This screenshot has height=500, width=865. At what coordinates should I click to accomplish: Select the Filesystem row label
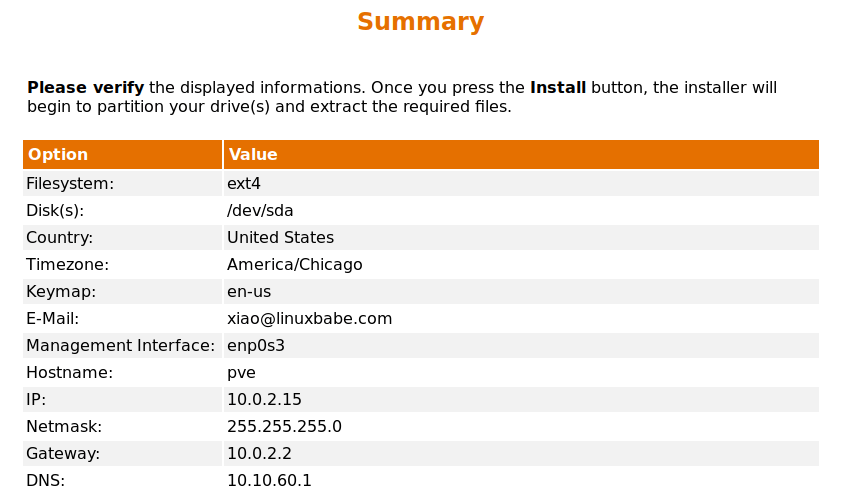[x=70, y=184]
